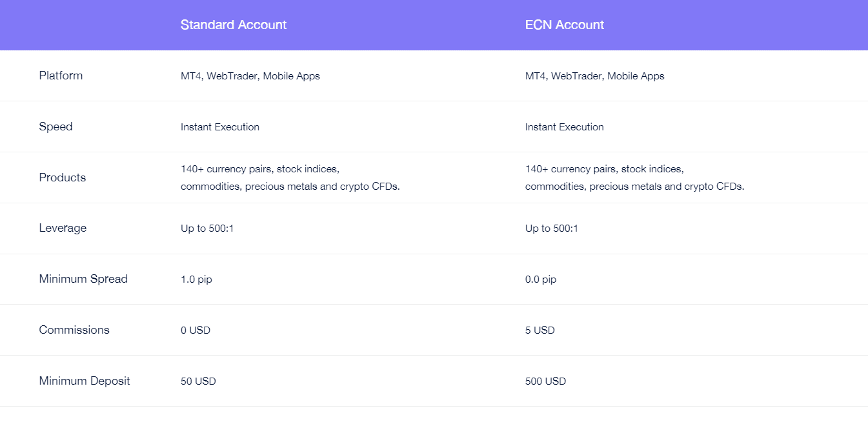Select the Minimum Spread row label
This screenshot has height=426, width=868.
click(83, 279)
